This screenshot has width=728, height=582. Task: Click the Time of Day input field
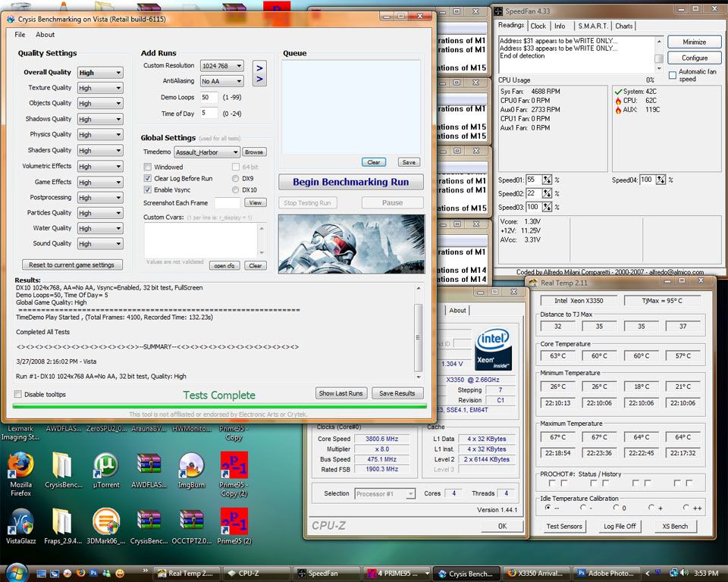(x=209, y=113)
